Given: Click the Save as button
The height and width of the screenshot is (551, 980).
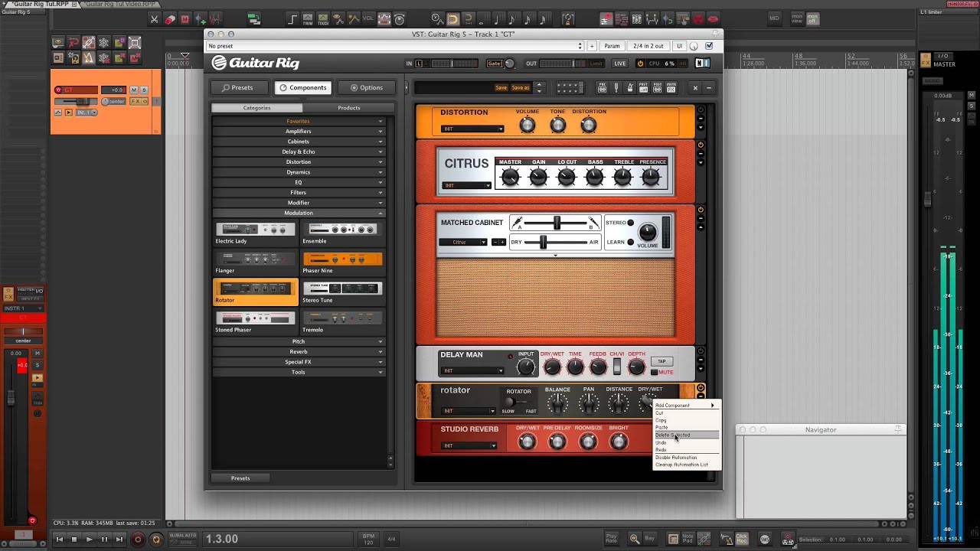Looking at the screenshot, I should coord(521,88).
